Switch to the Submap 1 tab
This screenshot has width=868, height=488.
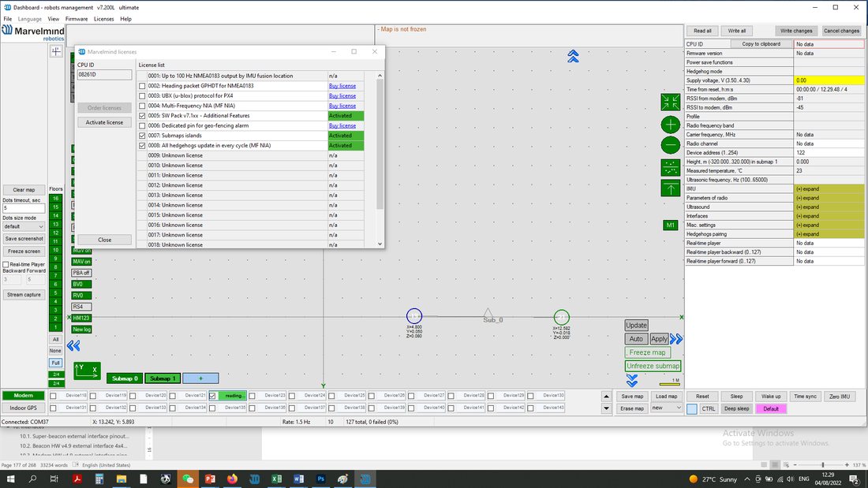[x=163, y=378]
